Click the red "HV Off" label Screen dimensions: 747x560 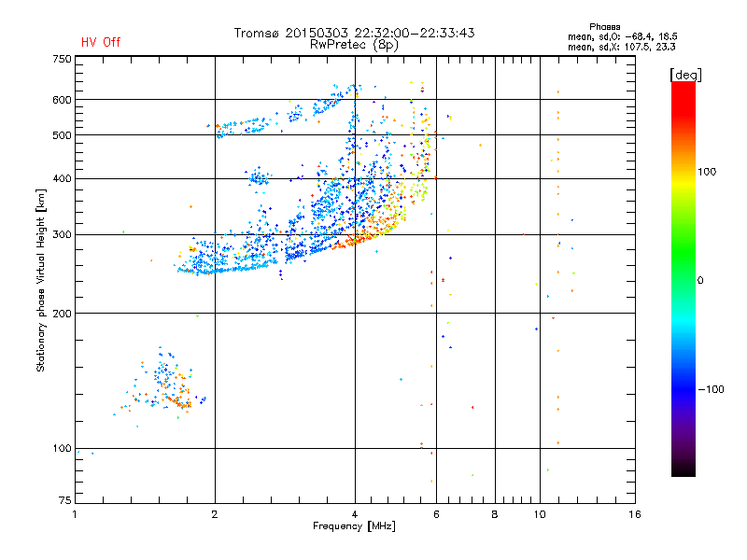pos(101,42)
